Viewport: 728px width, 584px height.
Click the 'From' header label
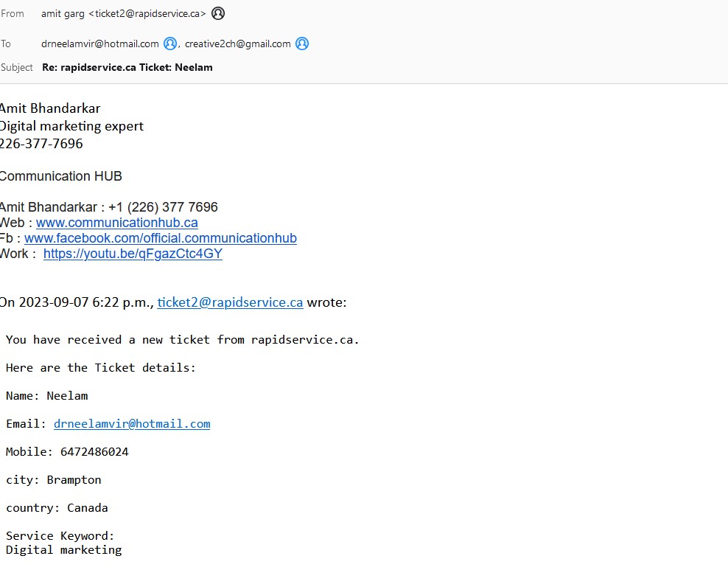click(13, 13)
